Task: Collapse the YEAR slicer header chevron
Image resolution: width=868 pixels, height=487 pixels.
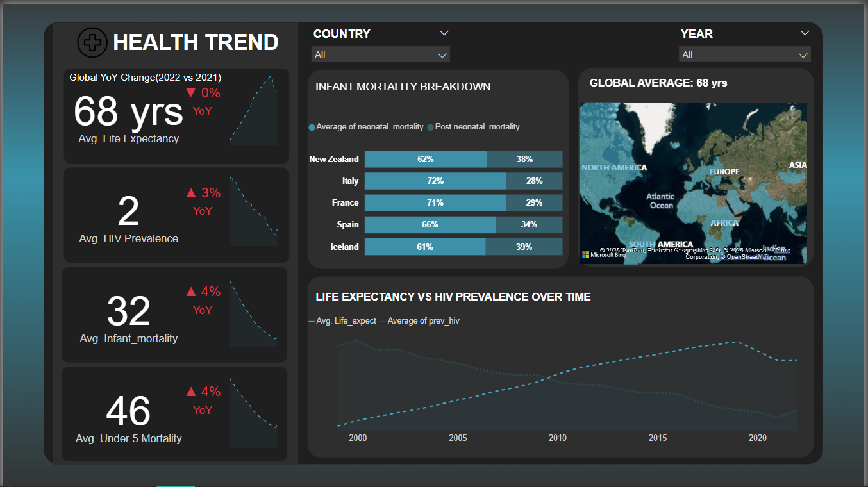Action: tap(805, 33)
